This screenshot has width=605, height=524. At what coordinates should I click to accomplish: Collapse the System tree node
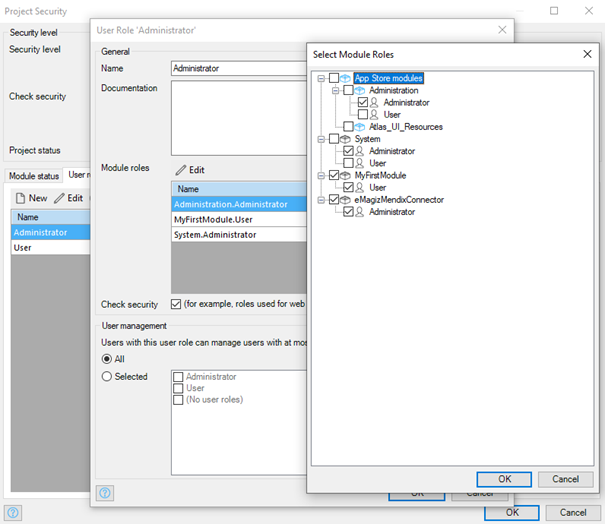[x=321, y=139]
